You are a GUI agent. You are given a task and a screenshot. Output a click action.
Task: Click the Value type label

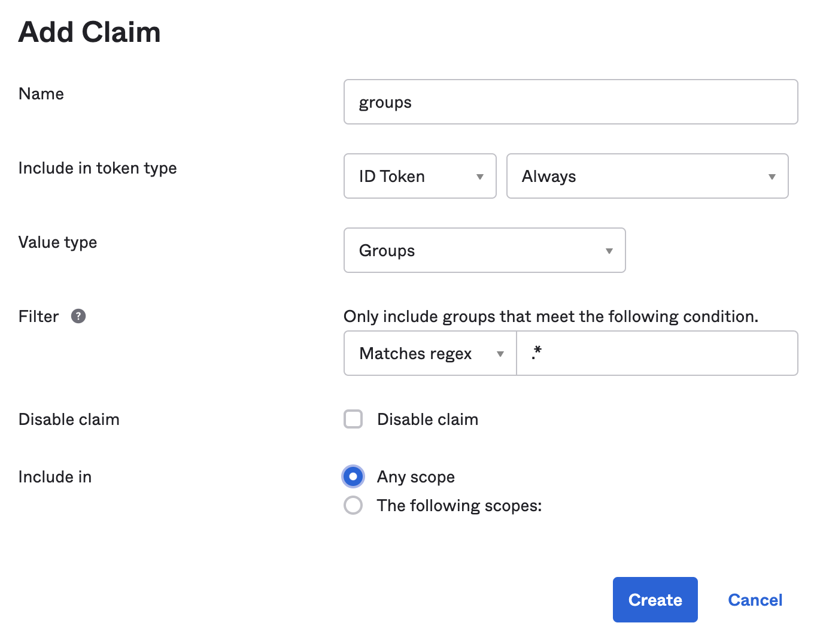57,242
